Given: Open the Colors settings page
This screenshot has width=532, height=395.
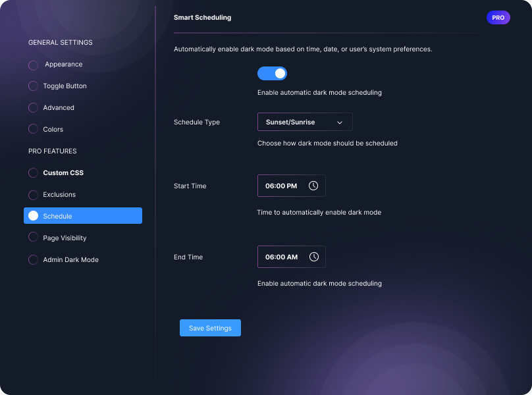Looking at the screenshot, I should tap(53, 130).
